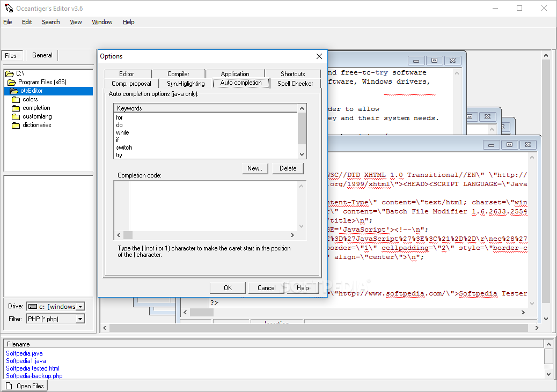Open the Search menu

coord(51,22)
